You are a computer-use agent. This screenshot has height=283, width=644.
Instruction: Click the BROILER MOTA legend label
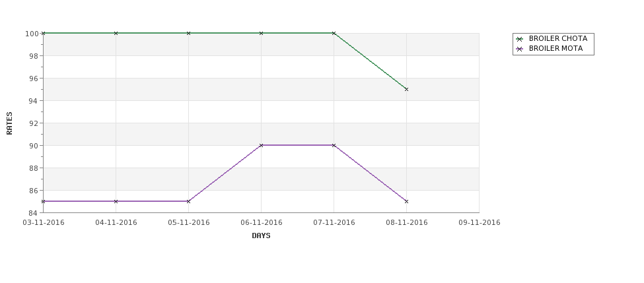(555, 48)
